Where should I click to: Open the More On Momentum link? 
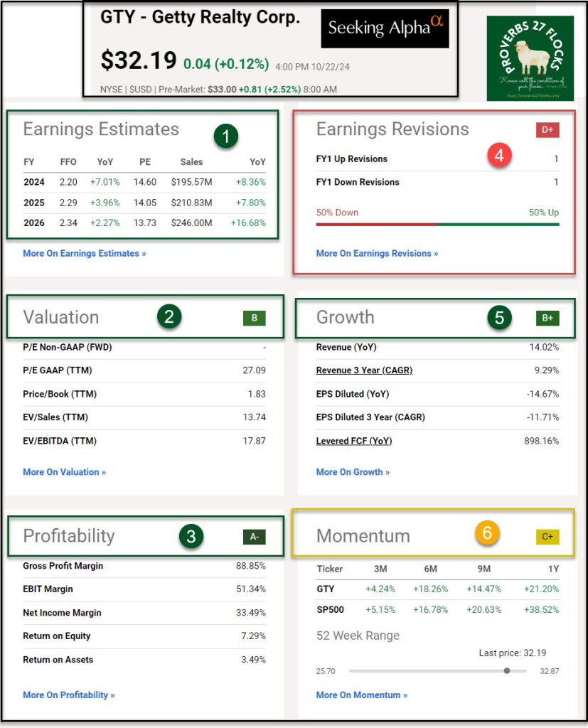pyautogui.click(x=361, y=695)
